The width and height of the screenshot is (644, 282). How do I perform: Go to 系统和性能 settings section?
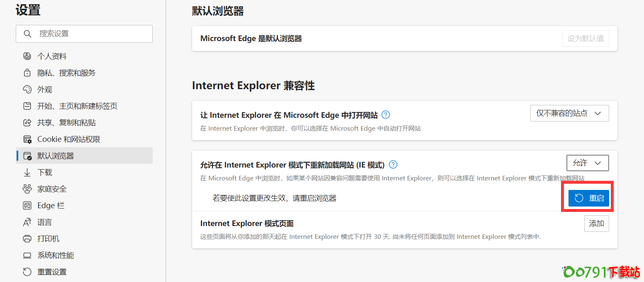click(56, 255)
